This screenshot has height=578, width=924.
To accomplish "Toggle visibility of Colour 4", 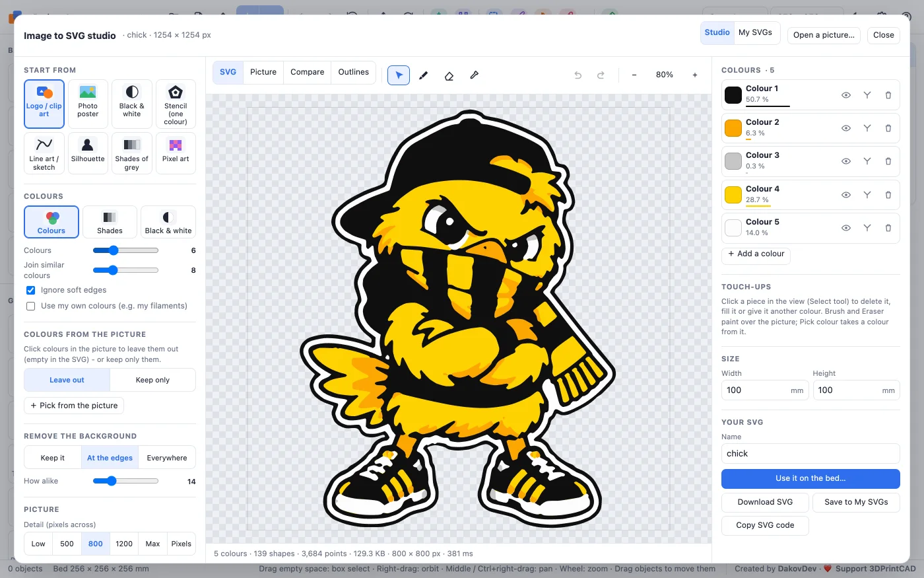I will point(846,195).
